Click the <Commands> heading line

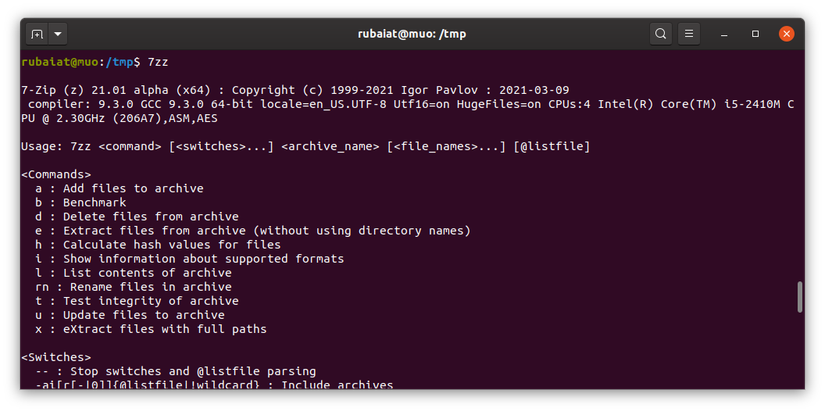pos(56,174)
